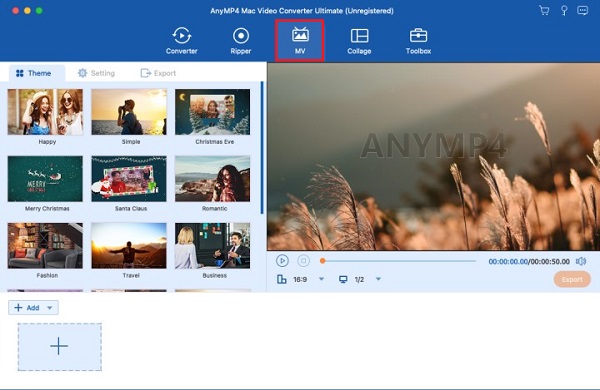Click the preview progress slider handle
The image size is (600, 390).
(323, 261)
